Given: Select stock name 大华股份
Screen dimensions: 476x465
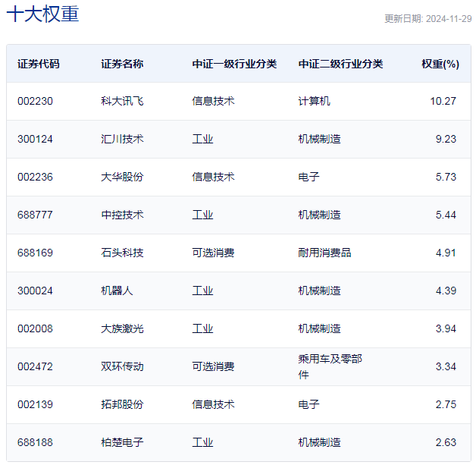Looking at the screenshot, I should 122,177.
